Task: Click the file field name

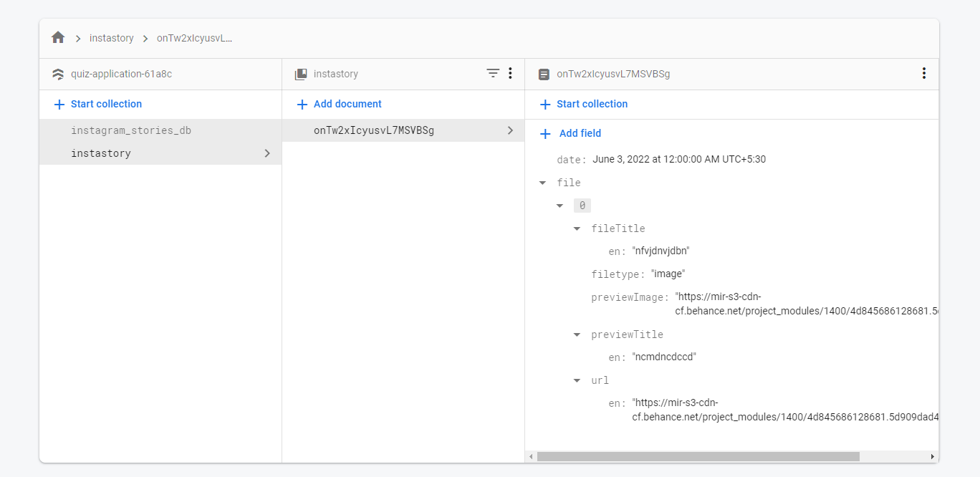Action: (x=569, y=183)
